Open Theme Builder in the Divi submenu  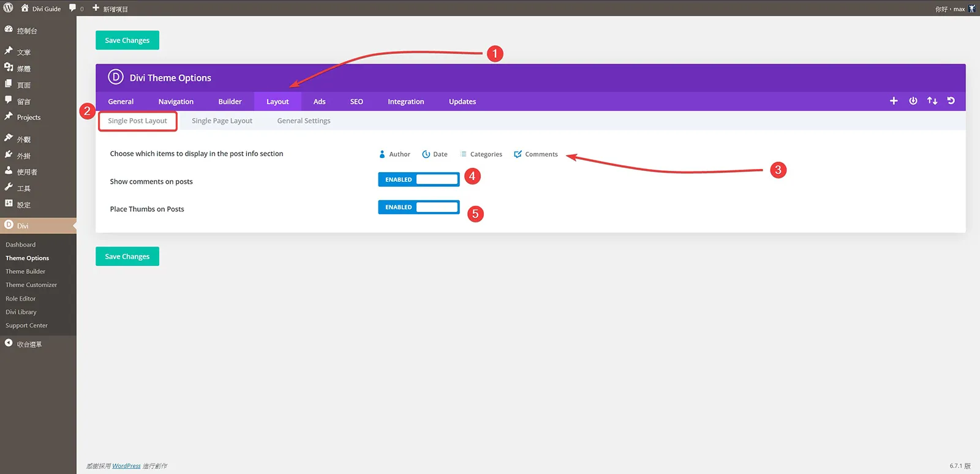tap(26, 271)
